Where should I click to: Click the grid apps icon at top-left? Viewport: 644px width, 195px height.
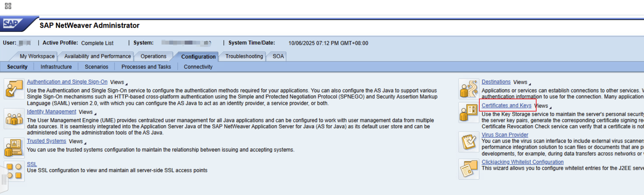8,6
